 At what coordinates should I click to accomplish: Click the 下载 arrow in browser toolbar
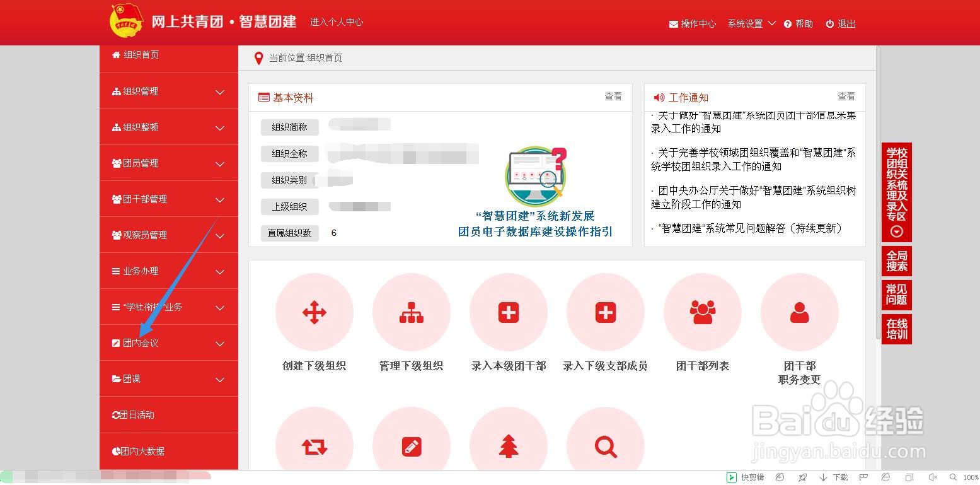point(824,477)
